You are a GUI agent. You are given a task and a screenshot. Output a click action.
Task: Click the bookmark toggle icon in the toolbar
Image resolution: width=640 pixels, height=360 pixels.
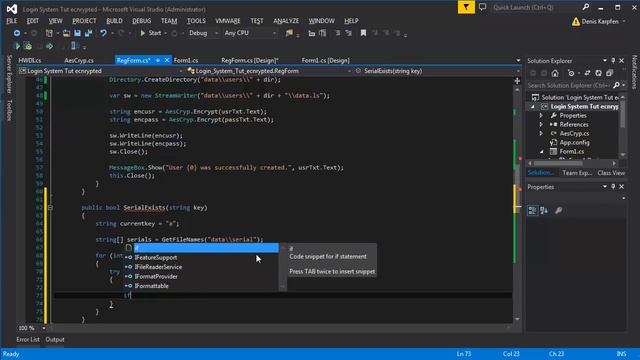(x=363, y=33)
